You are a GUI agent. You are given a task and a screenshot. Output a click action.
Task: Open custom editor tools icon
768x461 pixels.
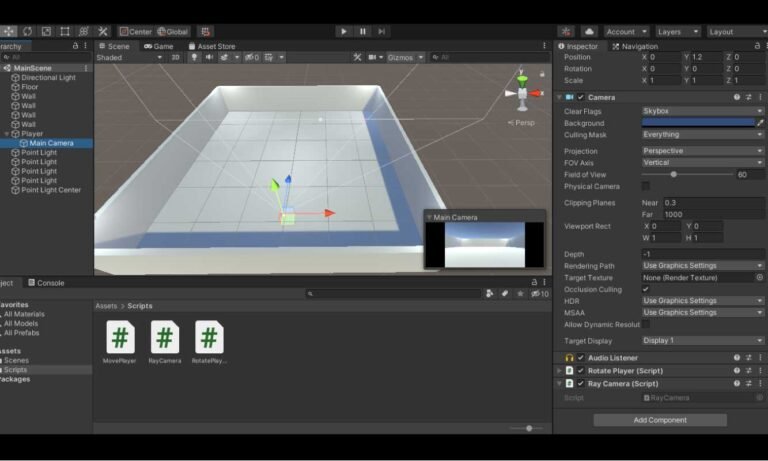(103, 31)
